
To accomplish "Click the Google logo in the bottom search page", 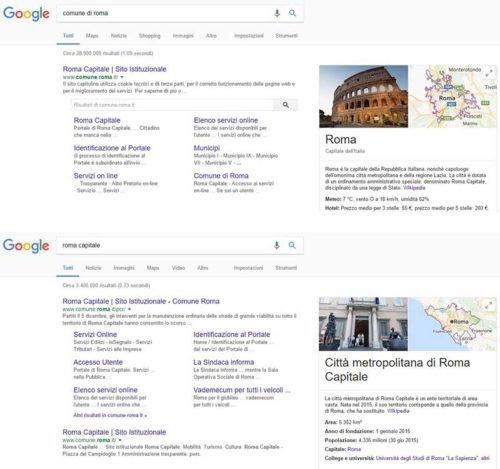I will pyautogui.click(x=26, y=246).
